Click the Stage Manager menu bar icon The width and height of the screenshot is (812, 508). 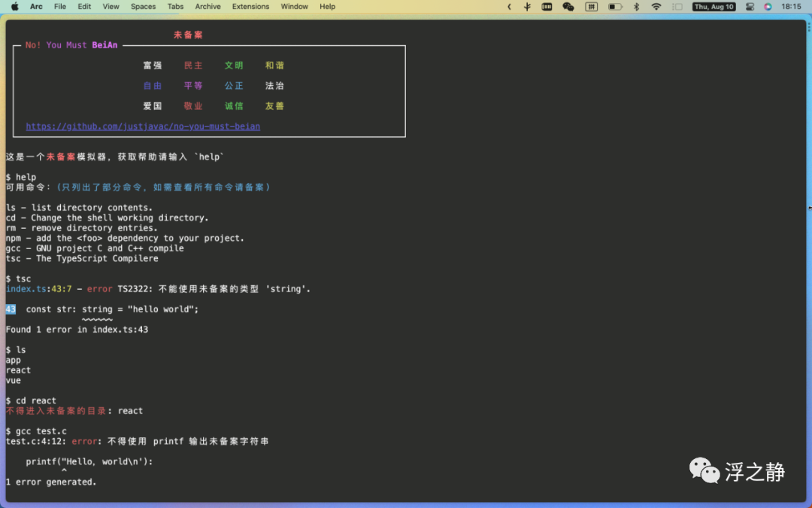pyautogui.click(x=677, y=7)
